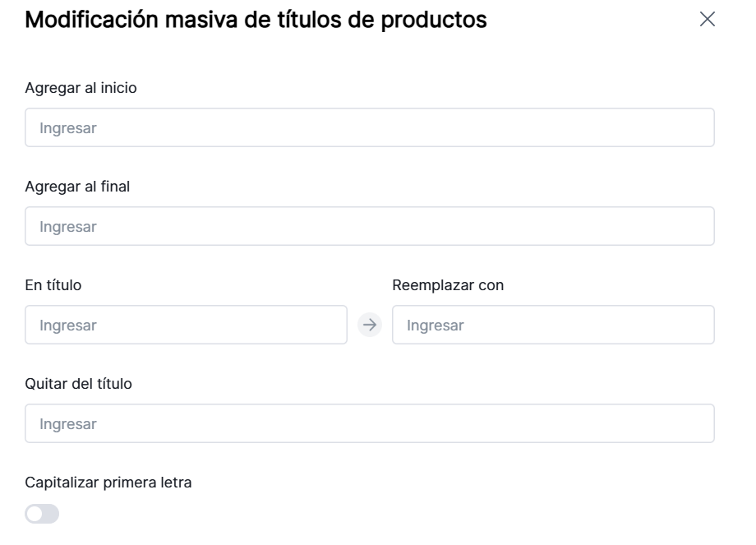This screenshot has height=545, width=756.
Task: Click the dialog heading Modificación masiva
Action: [x=256, y=21]
